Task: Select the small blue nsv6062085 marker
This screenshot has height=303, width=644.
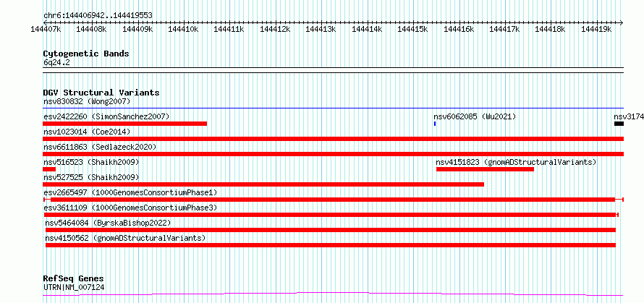Action: tap(435, 124)
